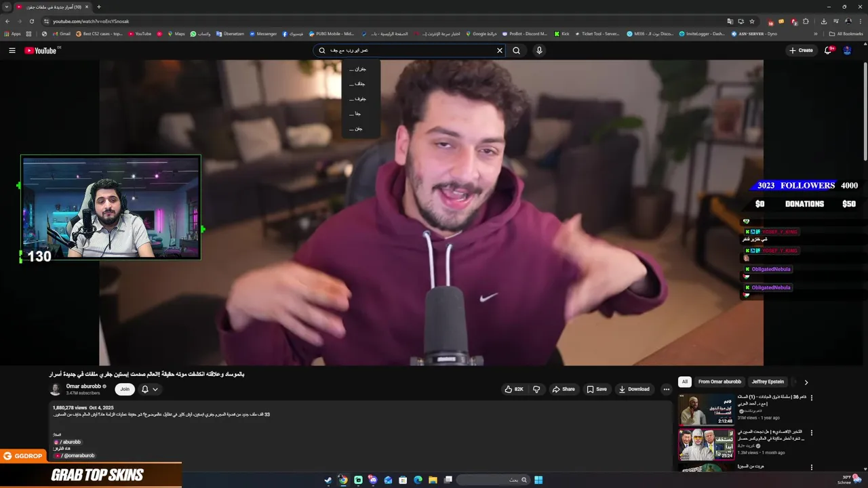Open Omar aburobb channel avatar

pyautogui.click(x=56, y=389)
